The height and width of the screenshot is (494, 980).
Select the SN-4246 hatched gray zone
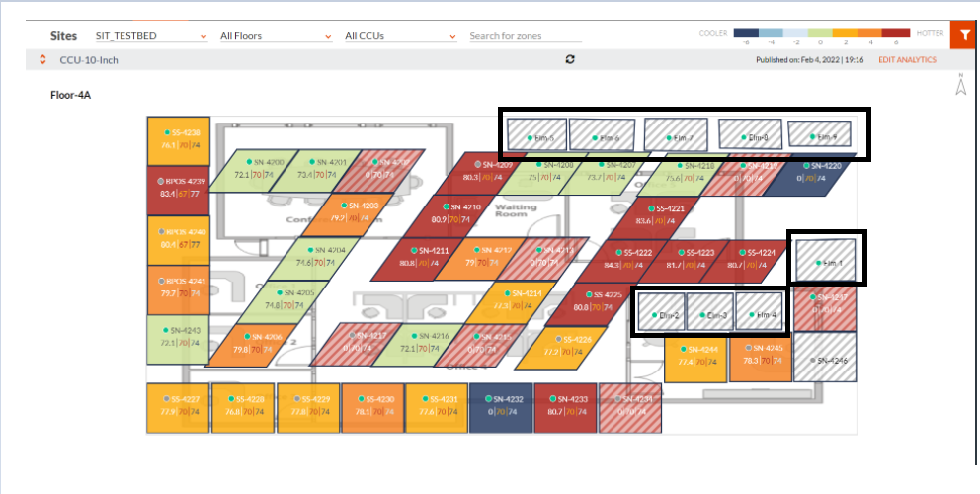pyautogui.click(x=824, y=357)
